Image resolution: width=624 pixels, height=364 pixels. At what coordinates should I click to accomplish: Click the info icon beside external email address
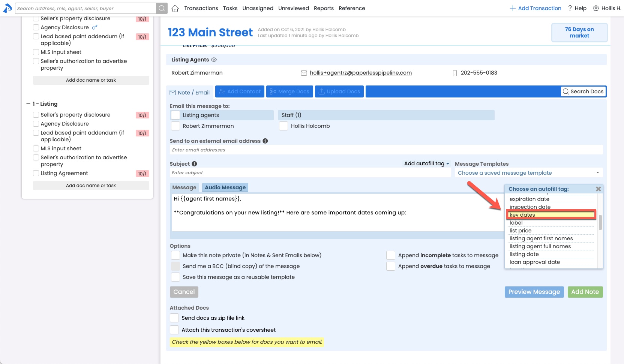265,141
